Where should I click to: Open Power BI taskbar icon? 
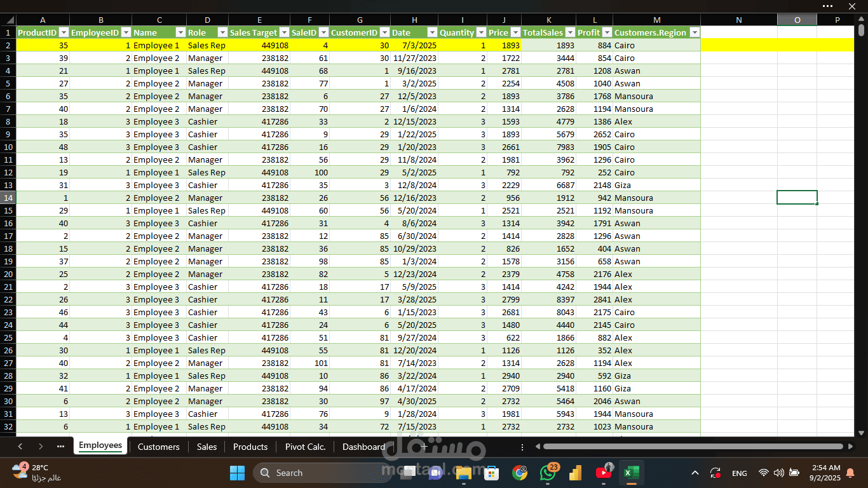pyautogui.click(x=576, y=473)
